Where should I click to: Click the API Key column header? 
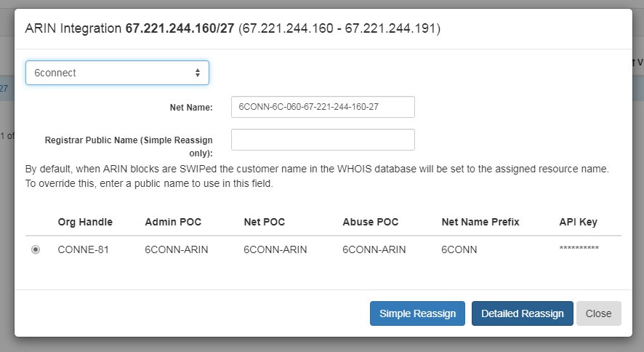click(x=578, y=222)
